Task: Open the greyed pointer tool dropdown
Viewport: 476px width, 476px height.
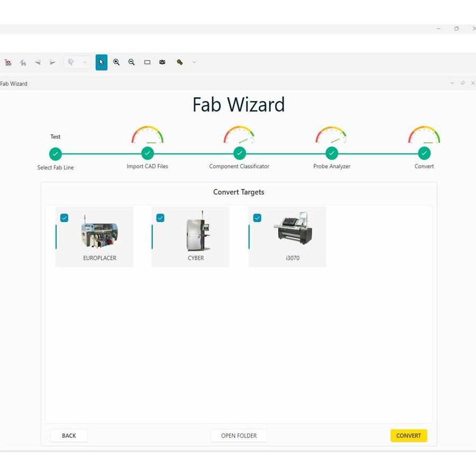Action: pos(85,62)
